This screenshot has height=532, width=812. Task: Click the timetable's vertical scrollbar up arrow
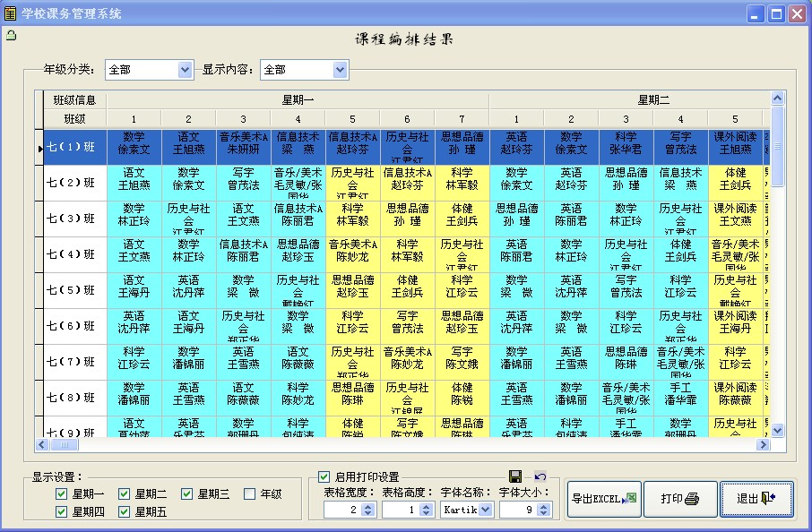(777, 99)
